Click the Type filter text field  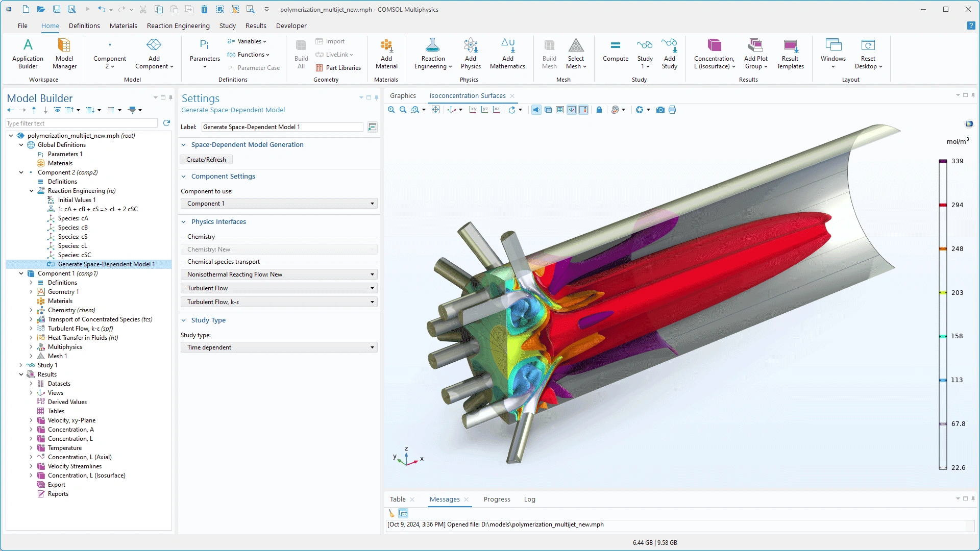click(x=82, y=123)
